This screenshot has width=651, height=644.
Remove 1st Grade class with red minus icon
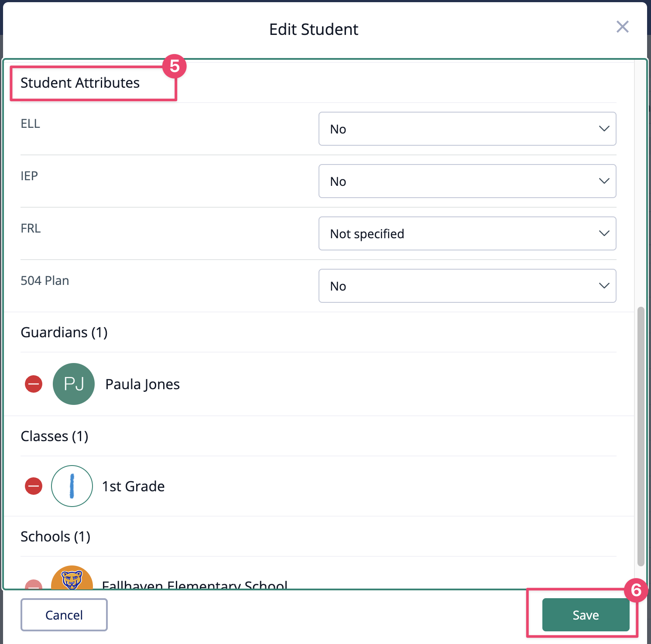34,486
